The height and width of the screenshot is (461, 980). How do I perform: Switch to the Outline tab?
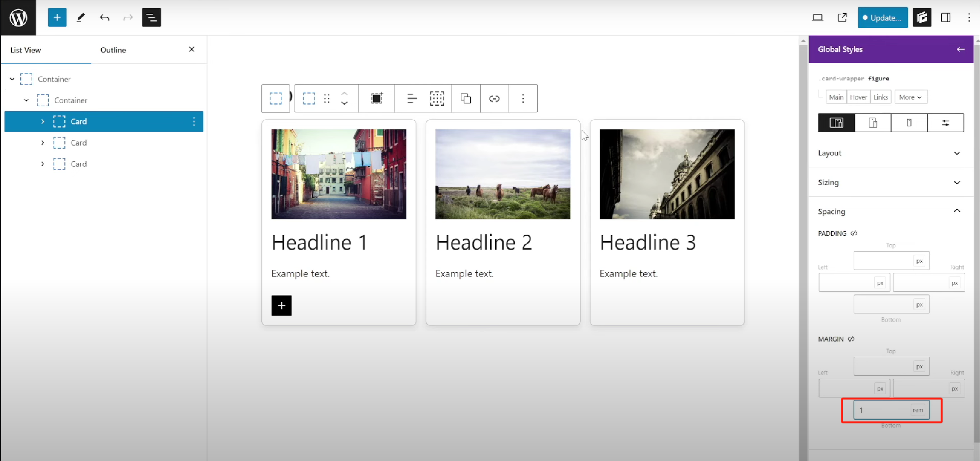click(x=113, y=50)
